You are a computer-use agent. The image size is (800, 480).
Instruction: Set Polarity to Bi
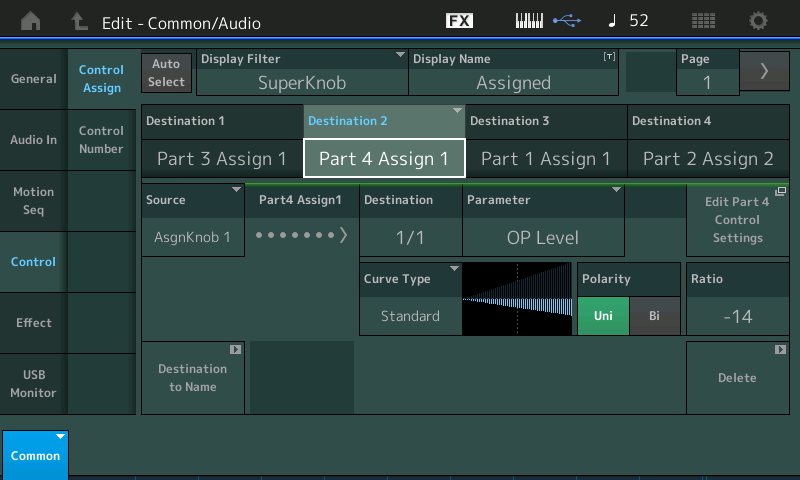[x=654, y=316]
